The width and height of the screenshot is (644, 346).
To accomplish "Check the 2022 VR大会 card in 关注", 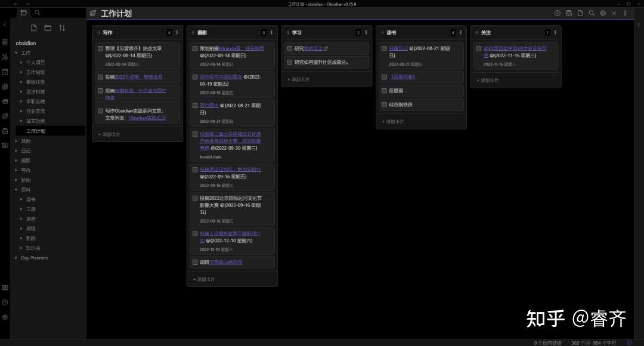I will click(x=479, y=48).
